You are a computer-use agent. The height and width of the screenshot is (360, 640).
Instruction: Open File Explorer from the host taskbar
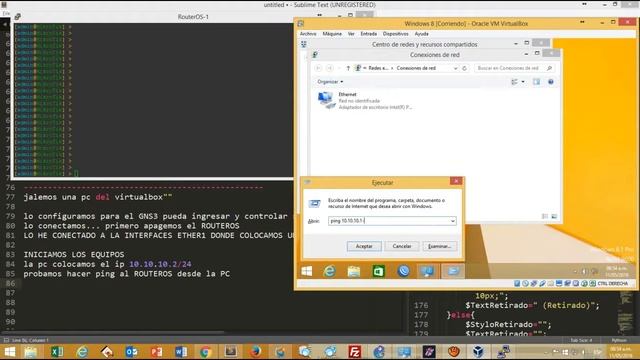click(x=31, y=352)
